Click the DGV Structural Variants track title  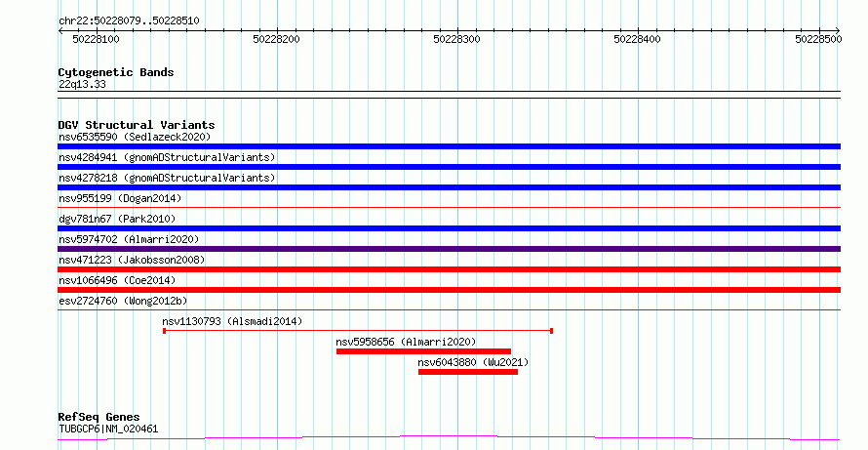tap(137, 125)
